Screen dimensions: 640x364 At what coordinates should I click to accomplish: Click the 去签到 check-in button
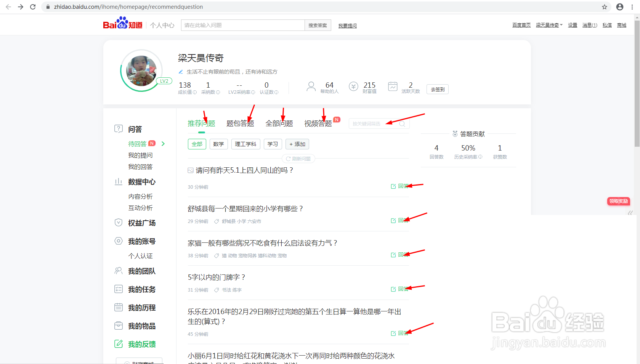pos(437,89)
